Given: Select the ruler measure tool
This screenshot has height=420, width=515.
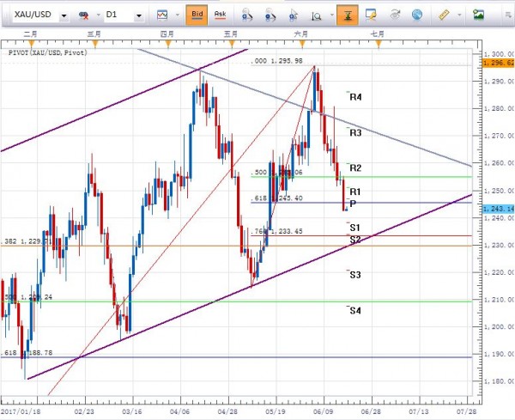Looking at the screenshot, I should 444,15.
